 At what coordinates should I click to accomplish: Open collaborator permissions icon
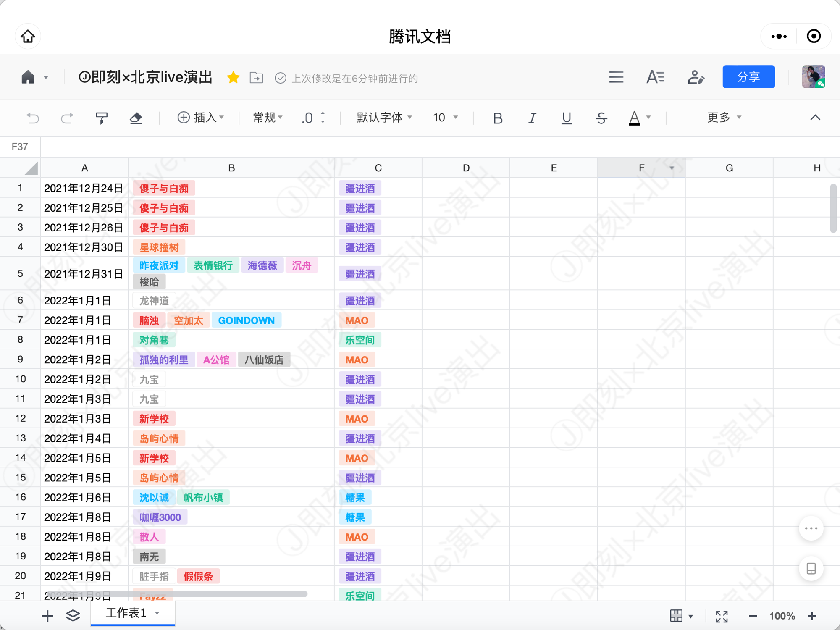point(696,77)
